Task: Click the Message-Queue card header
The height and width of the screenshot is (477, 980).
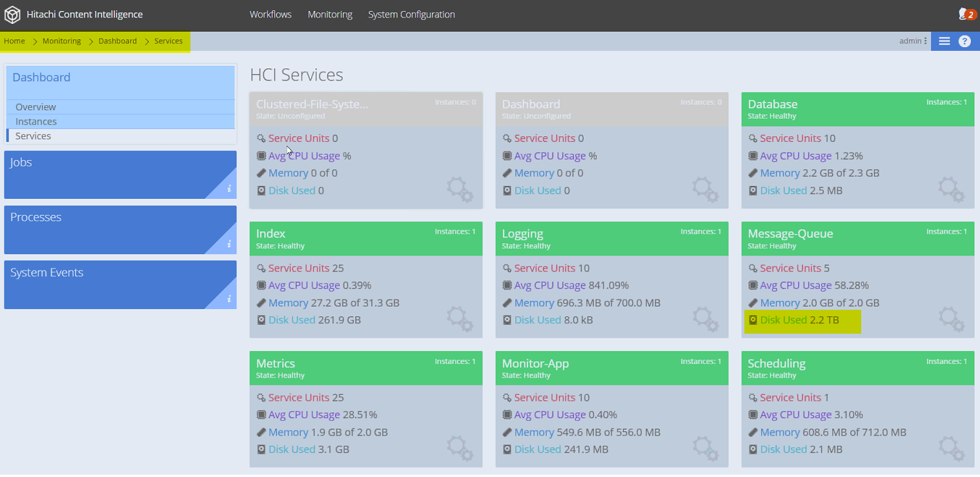Action: 858,239
